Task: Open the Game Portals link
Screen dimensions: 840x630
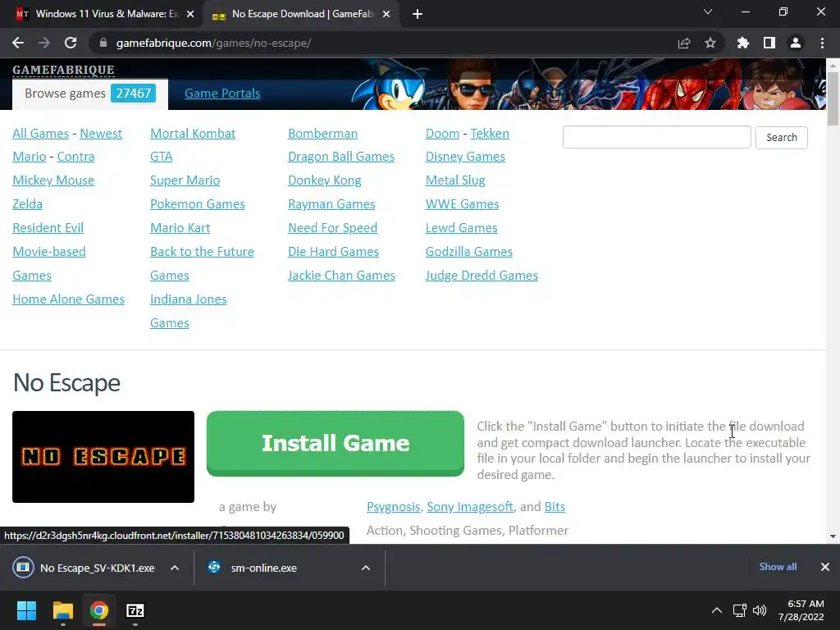Action: (222, 94)
